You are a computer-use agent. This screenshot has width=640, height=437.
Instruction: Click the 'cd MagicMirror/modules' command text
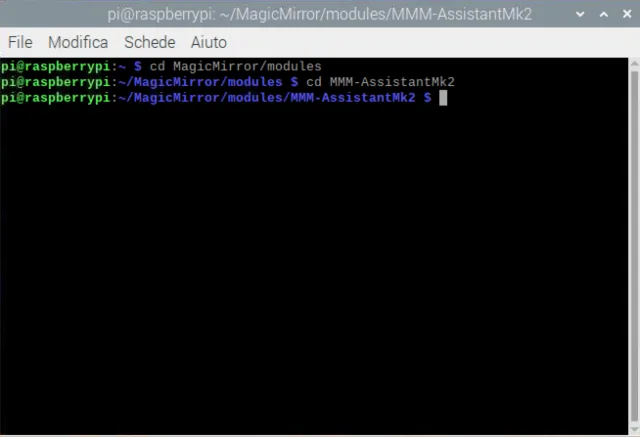click(235, 66)
